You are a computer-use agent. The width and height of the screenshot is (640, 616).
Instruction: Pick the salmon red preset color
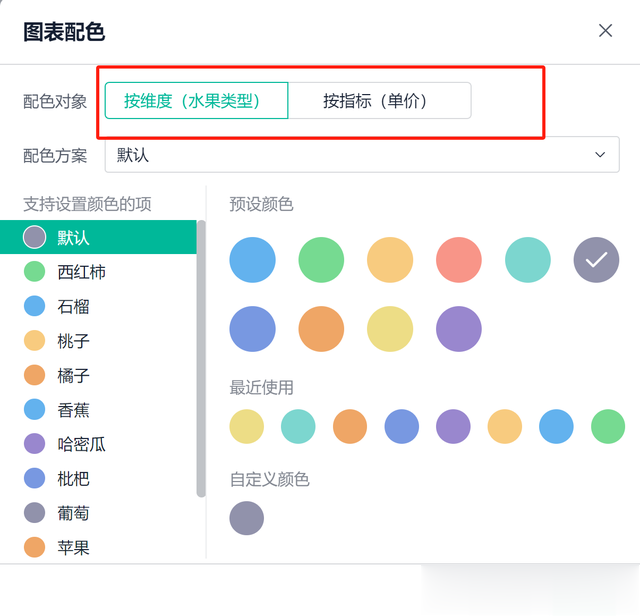point(459,260)
